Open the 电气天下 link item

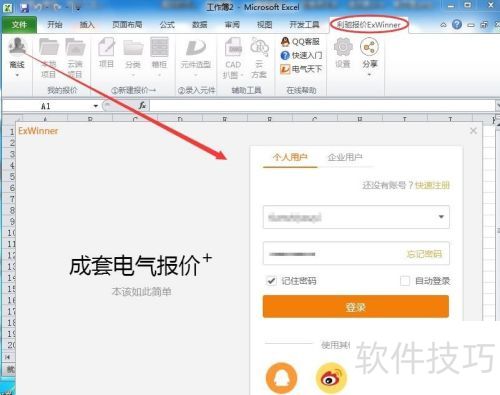point(301,69)
